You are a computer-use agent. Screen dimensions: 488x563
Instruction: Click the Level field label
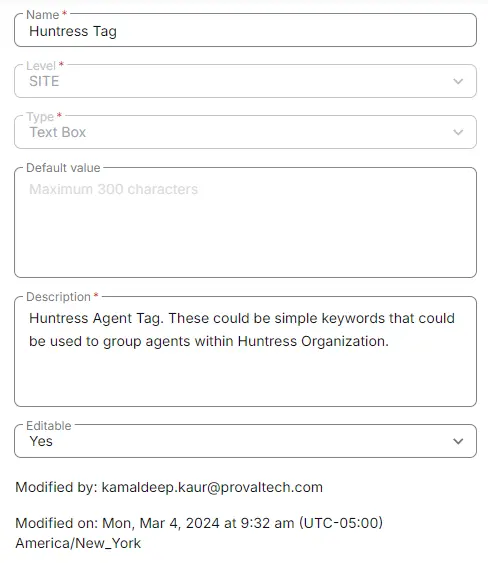click(x=41, y=66)
